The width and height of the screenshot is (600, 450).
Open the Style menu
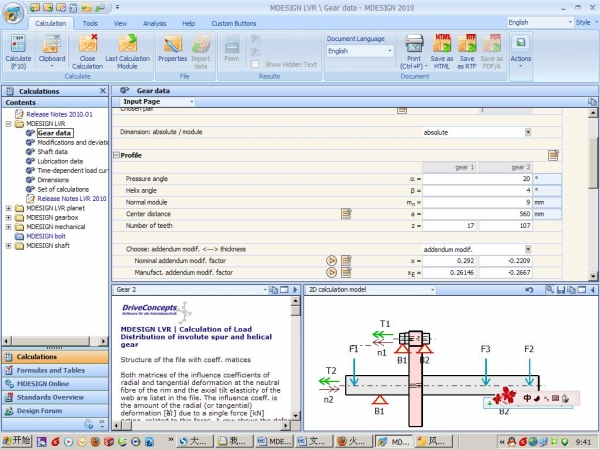click(x=586, y=22)
